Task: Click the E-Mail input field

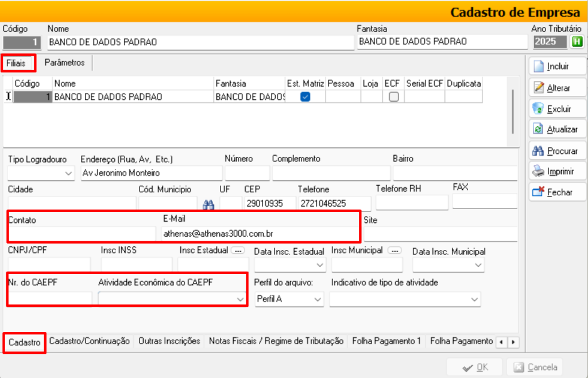Action: (260, 234)
